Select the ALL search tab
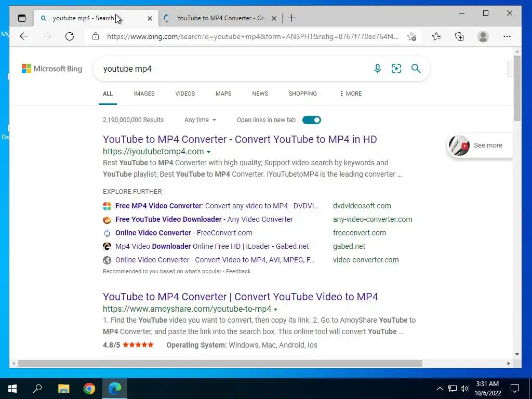Screen dimensions: 532x399 pyautogui.click(x=108, y=94)
